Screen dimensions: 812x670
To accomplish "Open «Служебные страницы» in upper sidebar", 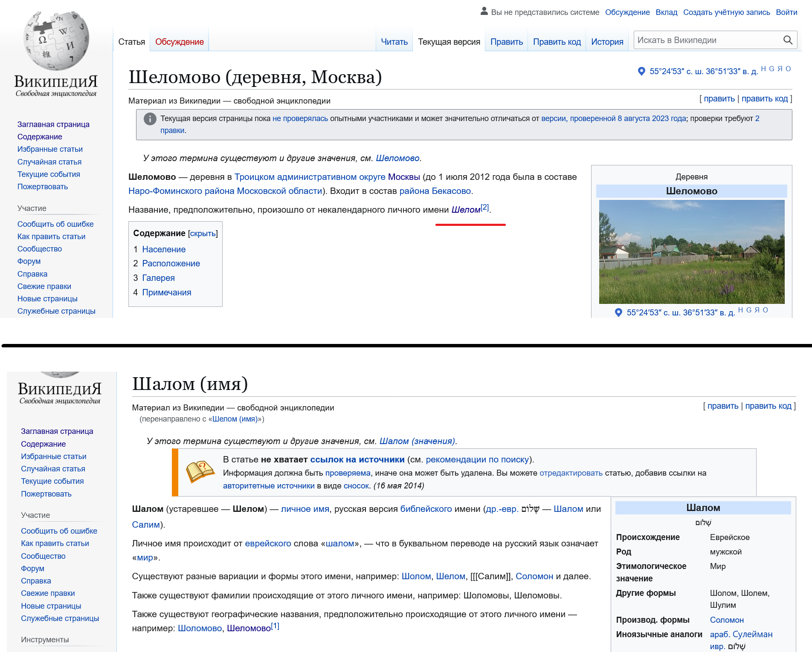I will pyautogui.click(x=56, y=311).
